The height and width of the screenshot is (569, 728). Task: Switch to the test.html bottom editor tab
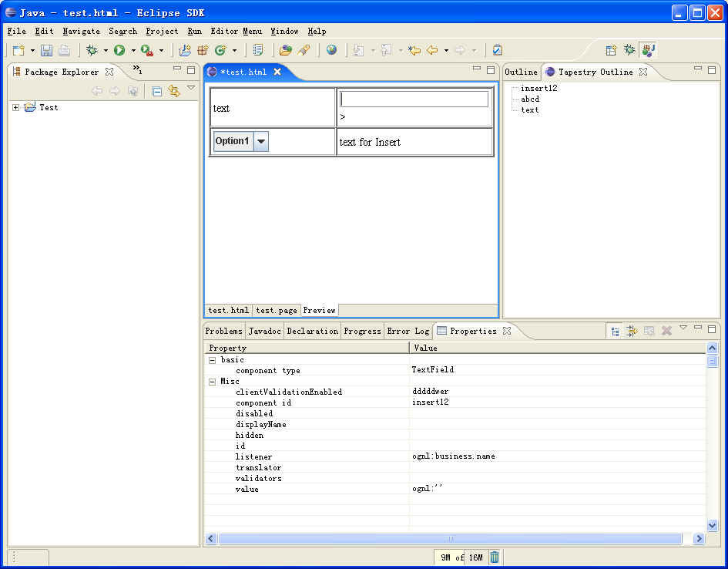[229, 310]
